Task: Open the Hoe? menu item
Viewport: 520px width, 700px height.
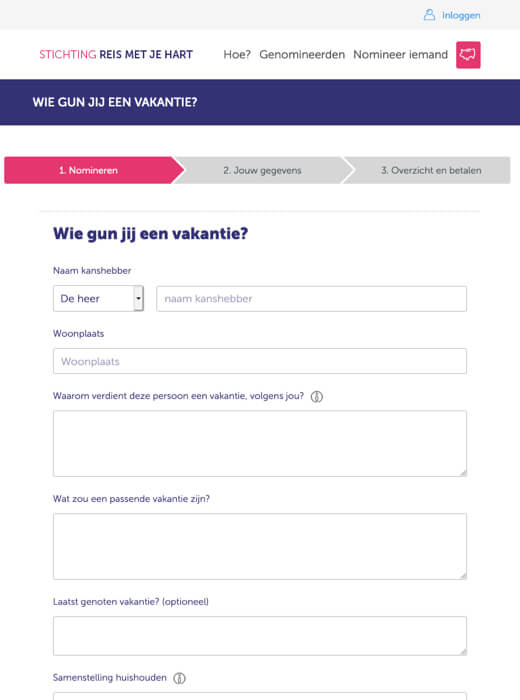Action: click(237, 54)
